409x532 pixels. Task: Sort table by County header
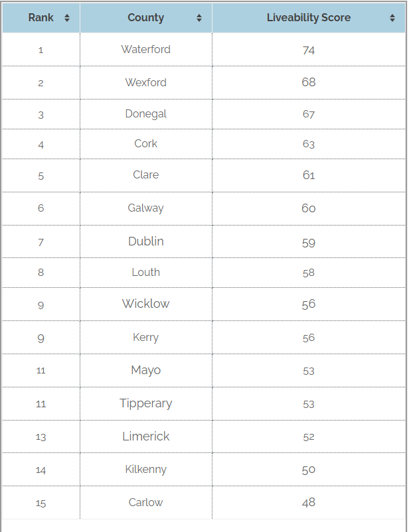point(146,18)
